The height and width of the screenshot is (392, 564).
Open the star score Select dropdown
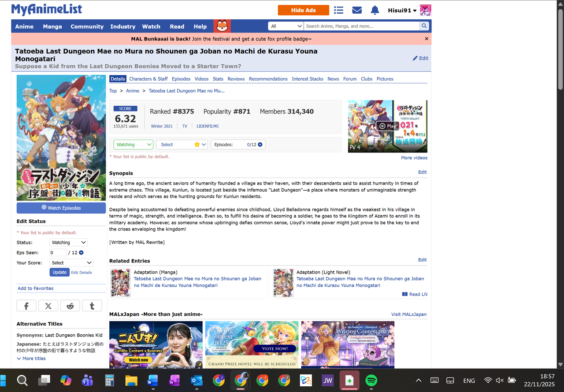tap(182, 144)
